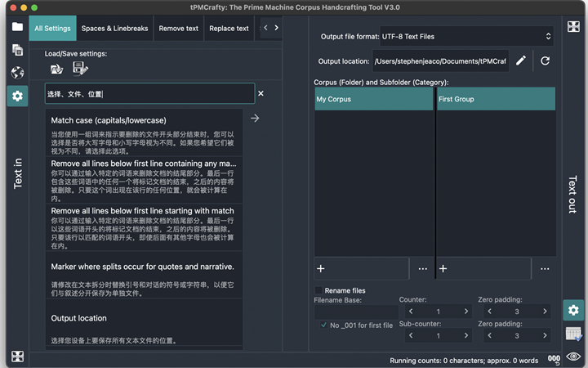Add a new corpus folder with plus
588x368 pixels.
(x=321, y=268)
